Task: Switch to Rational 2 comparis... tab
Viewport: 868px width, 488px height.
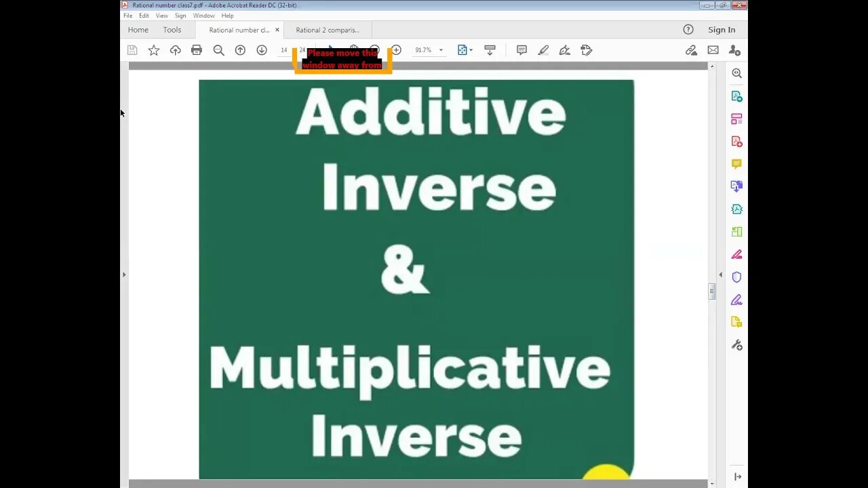Action: (x=328, y=30)
